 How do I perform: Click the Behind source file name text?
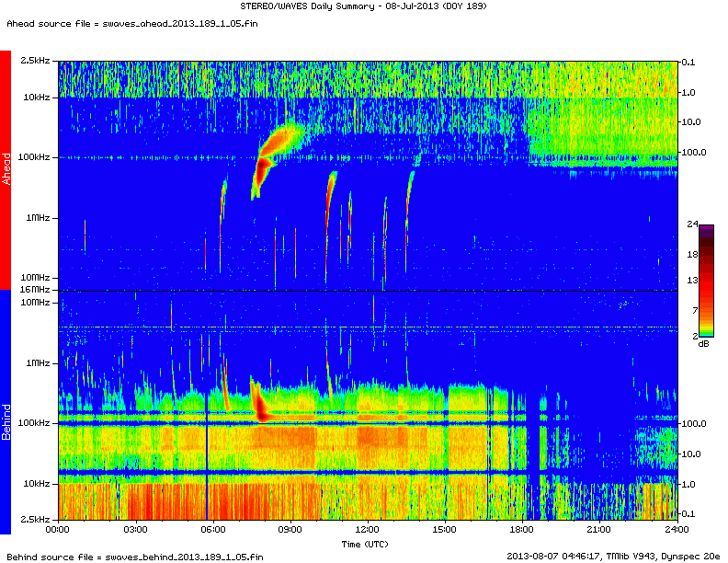135,557
